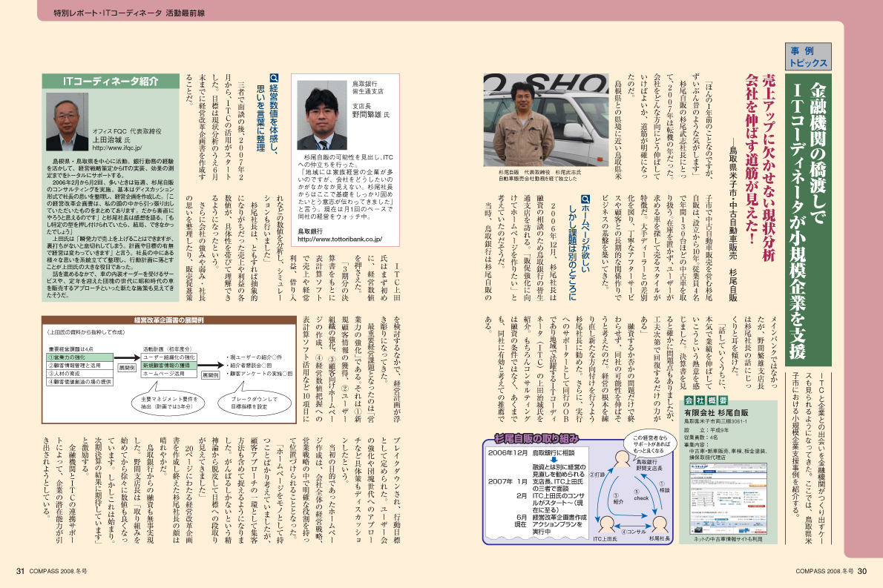Click the 会社概要 heading label

pyautogui.click(x=706, y=400)
